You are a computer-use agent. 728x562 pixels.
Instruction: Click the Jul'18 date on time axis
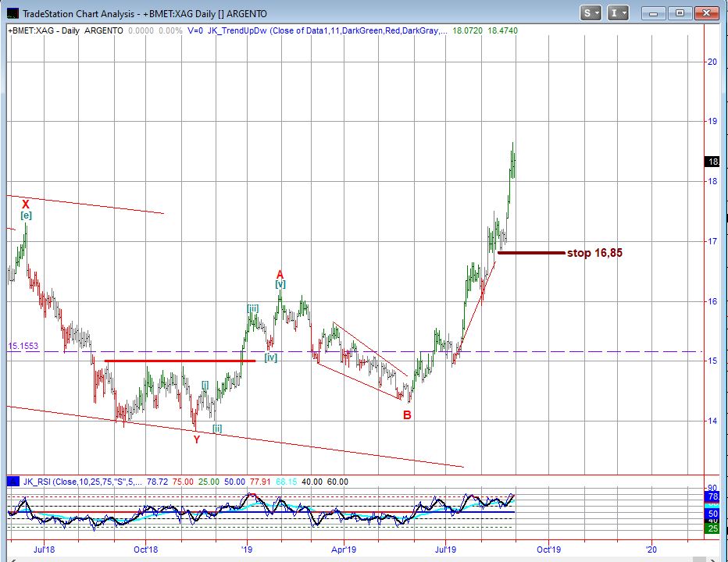(x=45, y=550)
